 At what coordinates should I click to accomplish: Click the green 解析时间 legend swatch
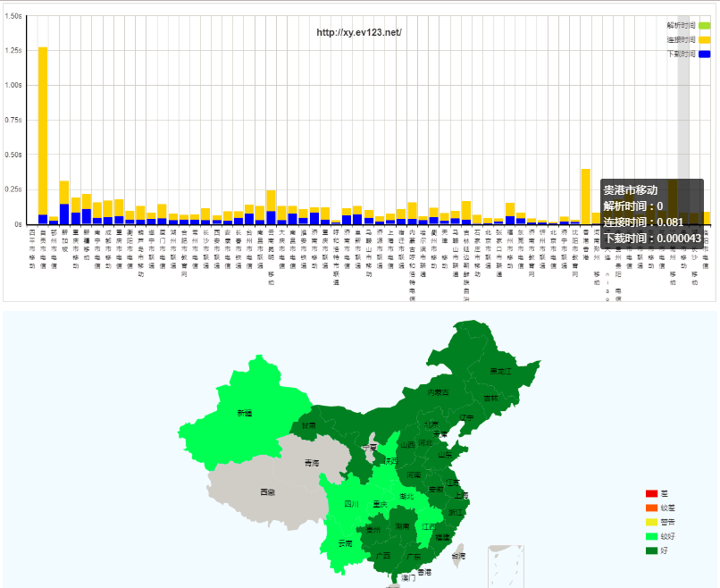click(704, 25)
